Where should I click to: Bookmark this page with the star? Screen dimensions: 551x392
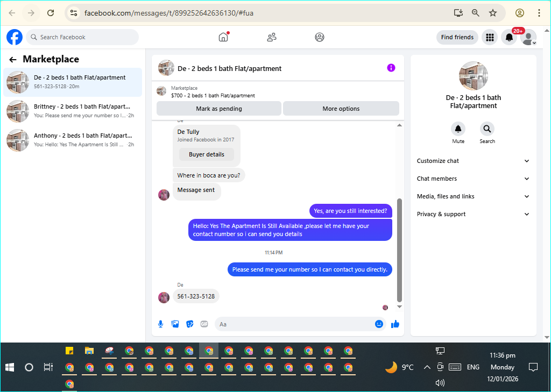pos(493,13)
